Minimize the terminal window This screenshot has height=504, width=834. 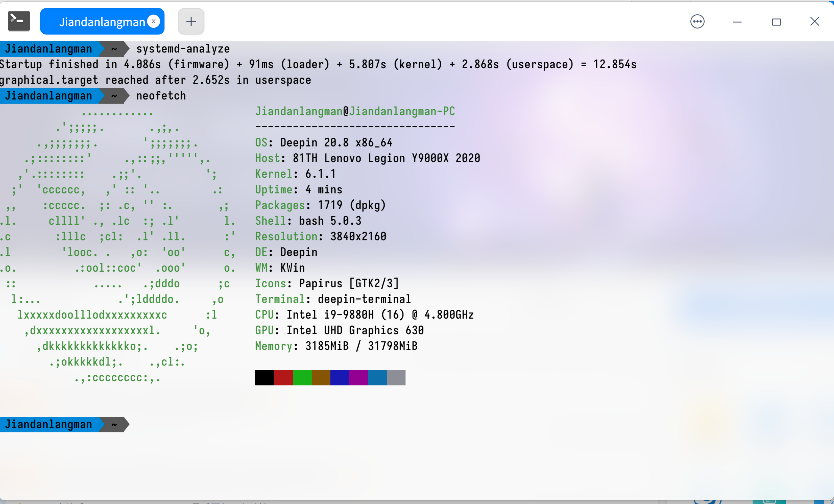pyautogui.click(x=737, y=22)
